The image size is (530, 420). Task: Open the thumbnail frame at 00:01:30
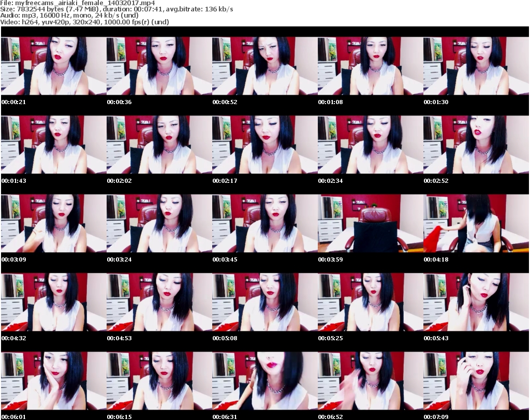[476, 66]
